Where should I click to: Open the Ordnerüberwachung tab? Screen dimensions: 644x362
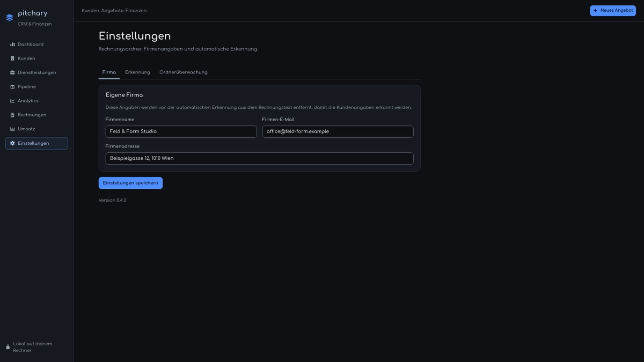tap(184, 72)
